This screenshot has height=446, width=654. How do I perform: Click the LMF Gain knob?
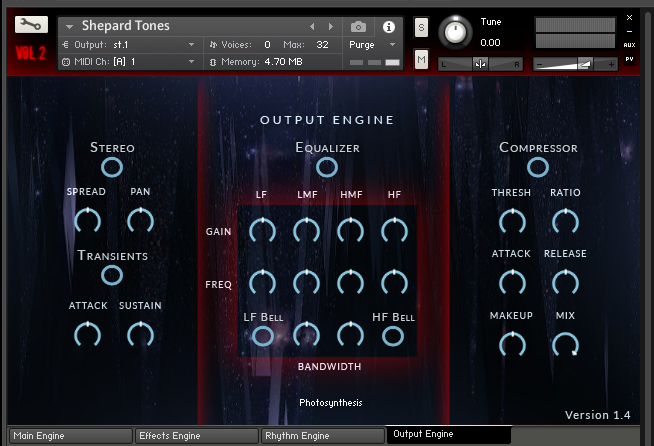tap(307, 230)
